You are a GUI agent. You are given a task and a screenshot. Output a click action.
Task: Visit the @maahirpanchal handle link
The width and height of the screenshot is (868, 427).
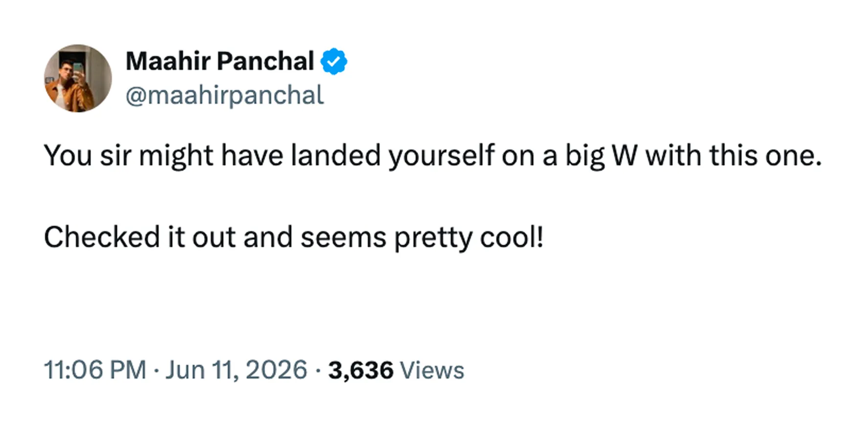tap(224, 95)
